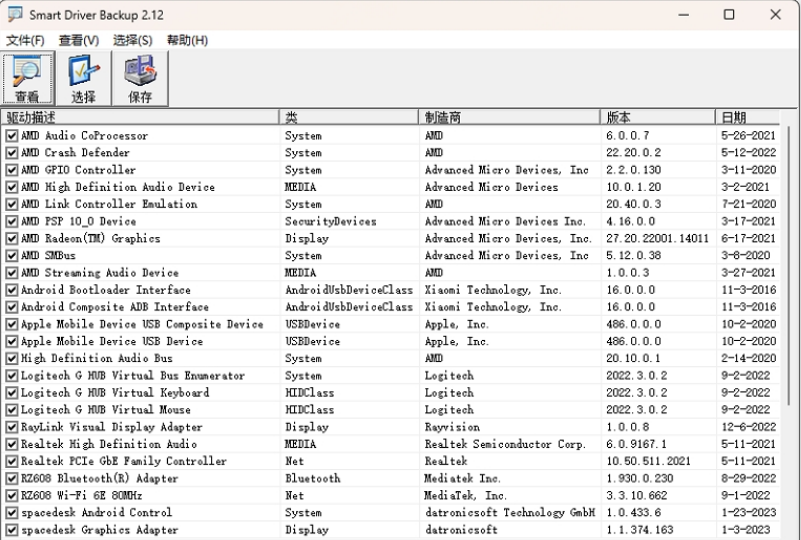The width and height of the screenshot is (801, 540).
Task: Select RZ608 Wi-Fi 6E 80MHz row
Action: pyautogui.click(x=391, y=496)
